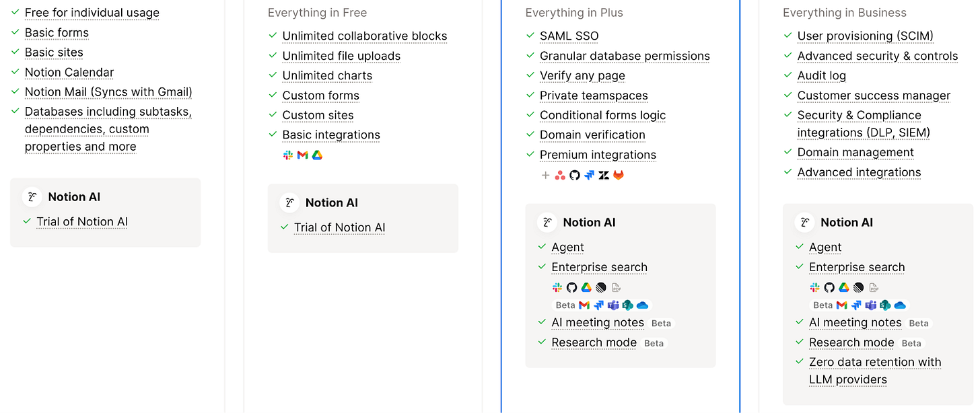Click Gmail icon in Everything in Plus Beta row
The image size is (980, 413).
click(x=584, y=305)
